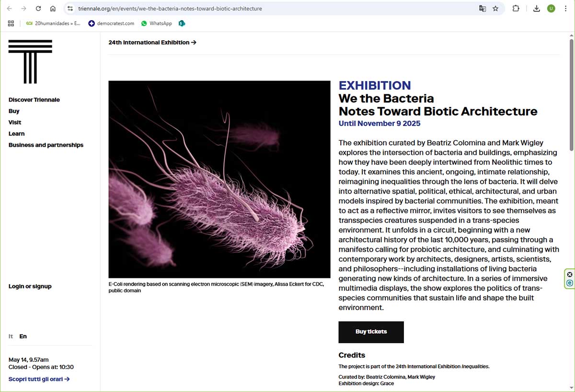Open the Visit menu item
Viewport: 575px width, 392px height.
click(15, 122)
